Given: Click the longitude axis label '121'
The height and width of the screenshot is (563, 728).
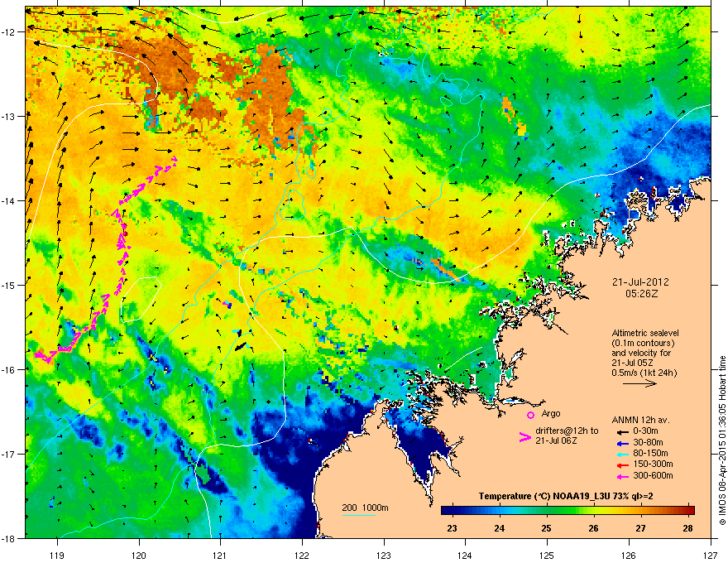Looking at the screenshot, I should pos(220,555).
